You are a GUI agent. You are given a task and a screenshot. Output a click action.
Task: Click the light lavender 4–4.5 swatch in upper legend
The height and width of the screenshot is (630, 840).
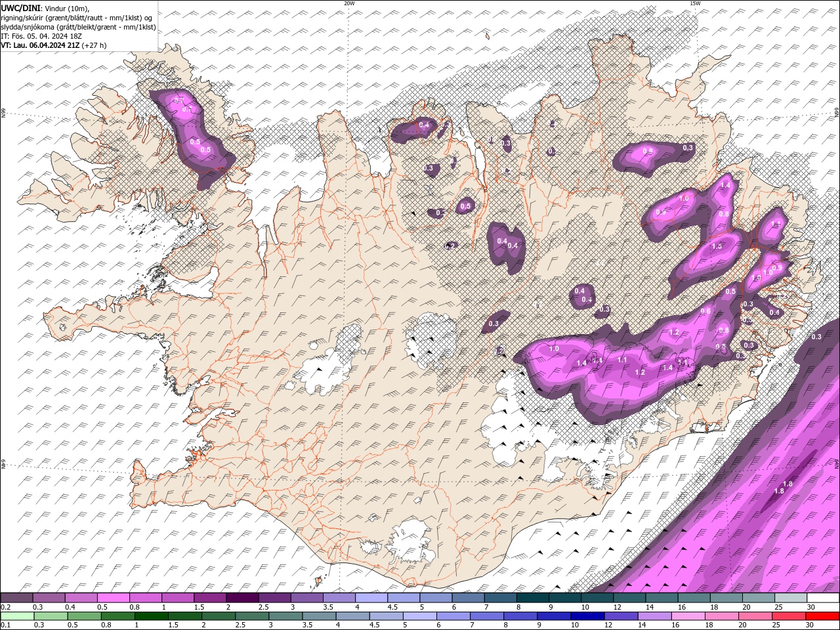pyautogui.click(x=371, y=598)
